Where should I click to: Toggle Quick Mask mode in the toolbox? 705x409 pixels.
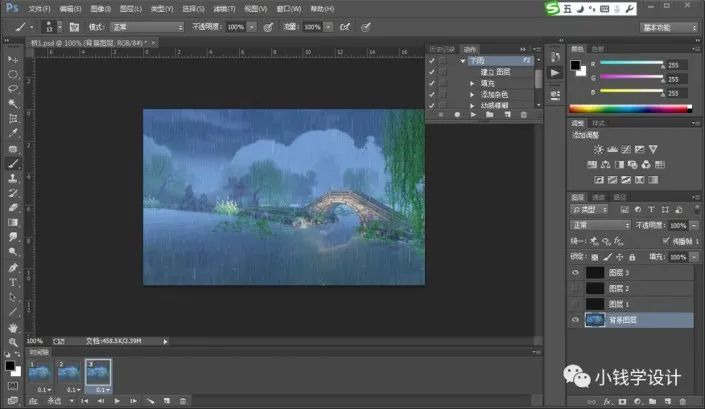point(13,386)
